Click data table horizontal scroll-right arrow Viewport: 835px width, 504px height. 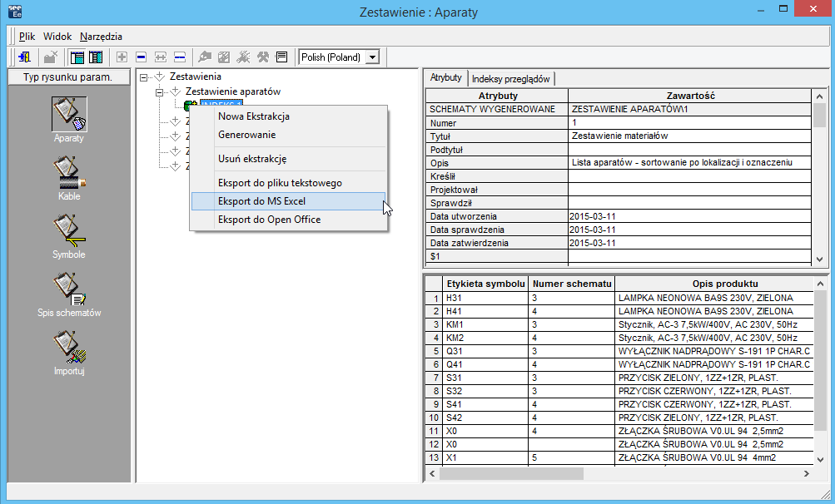coord(806,473)
